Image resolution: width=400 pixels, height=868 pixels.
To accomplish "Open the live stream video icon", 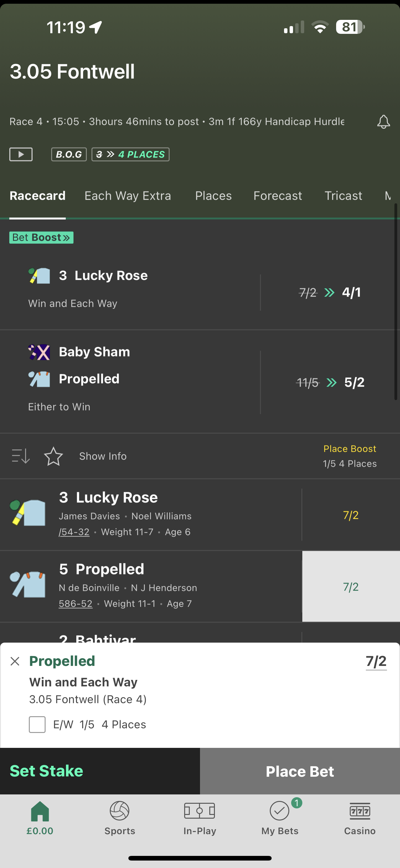I will (x=21, y=155).
